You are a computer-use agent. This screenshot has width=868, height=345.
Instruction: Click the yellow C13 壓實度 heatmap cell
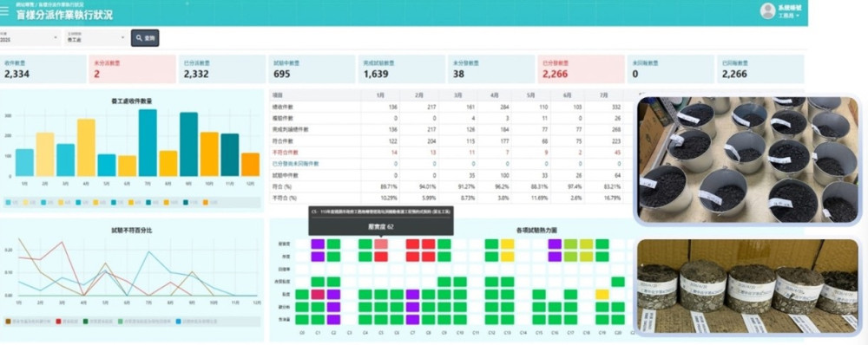click(x=508, y=244)
